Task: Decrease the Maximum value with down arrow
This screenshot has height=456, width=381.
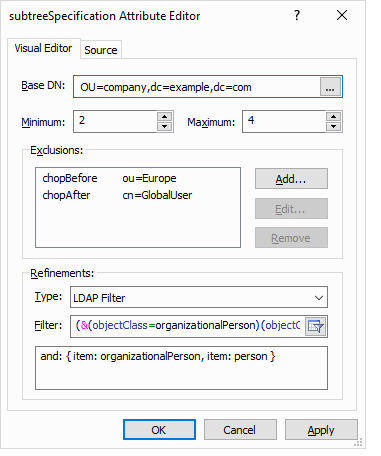Action: 333,127
